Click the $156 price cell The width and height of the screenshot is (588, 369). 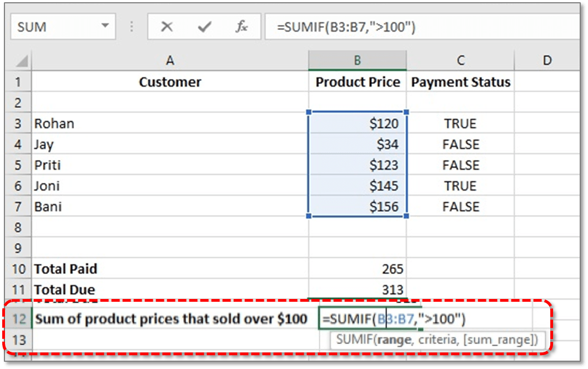tap(358, 207)
